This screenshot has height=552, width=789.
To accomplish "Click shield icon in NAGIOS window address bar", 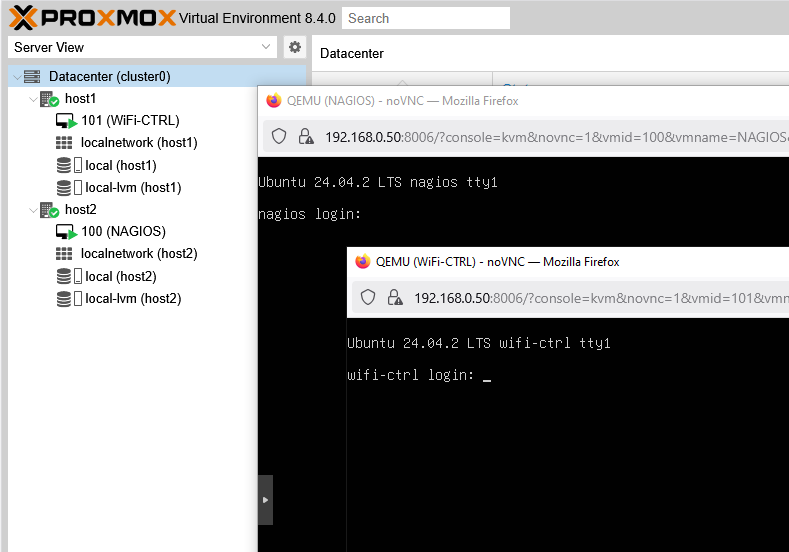I will 279,136.
